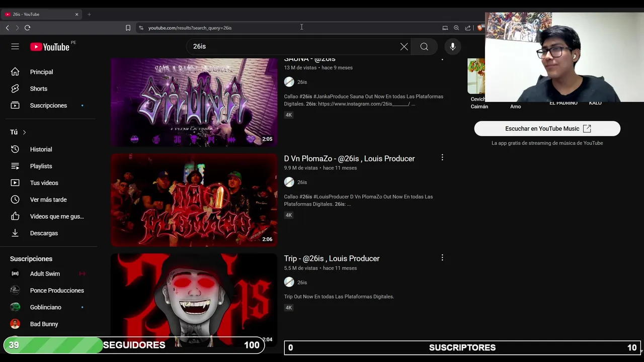Open the YouTube hamburger guide menu
Screen dimensions: 644x362
point(15,46)
